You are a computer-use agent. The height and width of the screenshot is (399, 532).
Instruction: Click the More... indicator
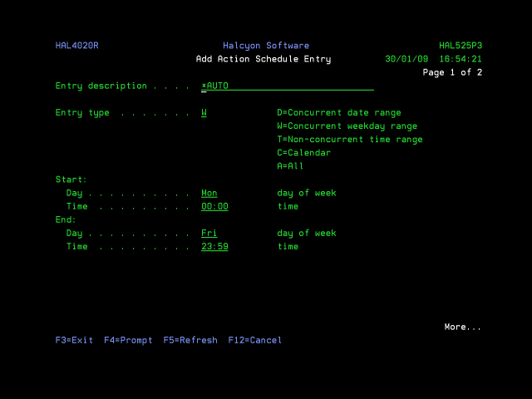[x=462, y=327]
